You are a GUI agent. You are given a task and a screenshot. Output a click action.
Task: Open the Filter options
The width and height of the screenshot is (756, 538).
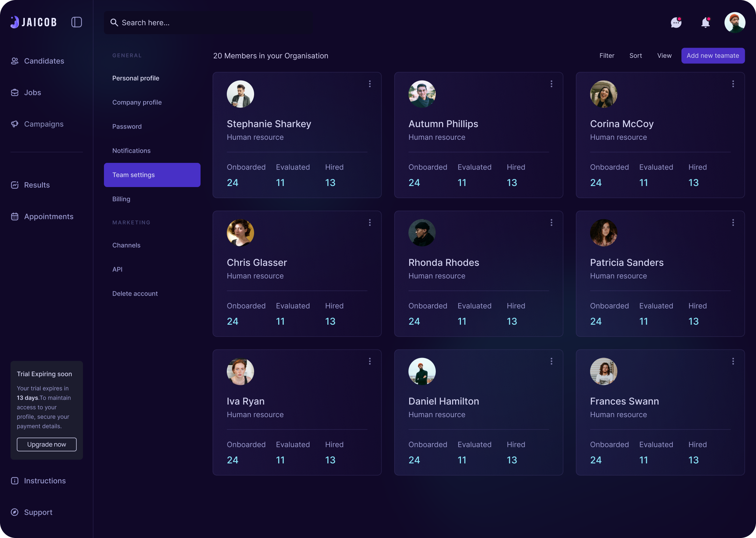(607, 56)
